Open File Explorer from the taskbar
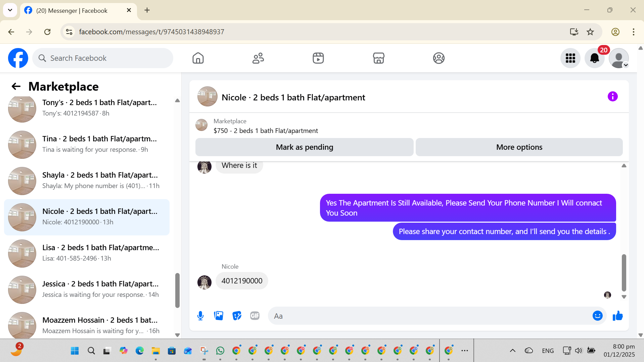Viewport: 644px width, 362px height. [x=155, y=351]
